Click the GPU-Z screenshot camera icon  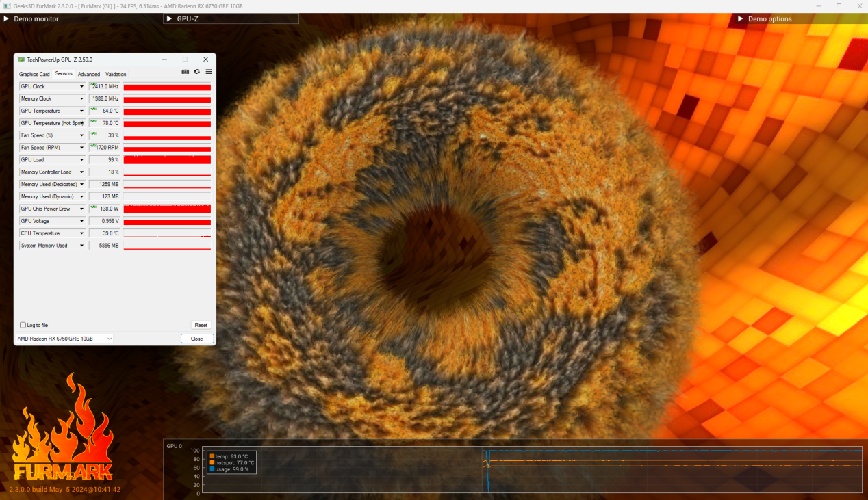pyautogui.click(x=185, y=72)
